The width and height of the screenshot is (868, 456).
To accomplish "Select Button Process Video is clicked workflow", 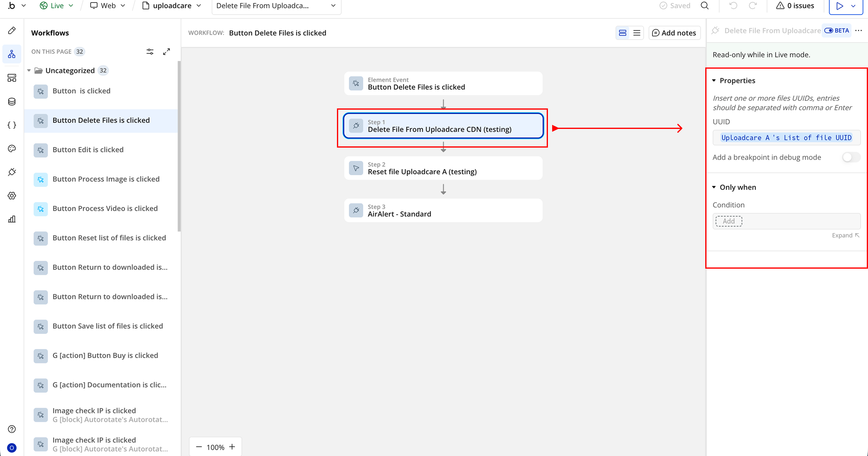I will (105, 208).
